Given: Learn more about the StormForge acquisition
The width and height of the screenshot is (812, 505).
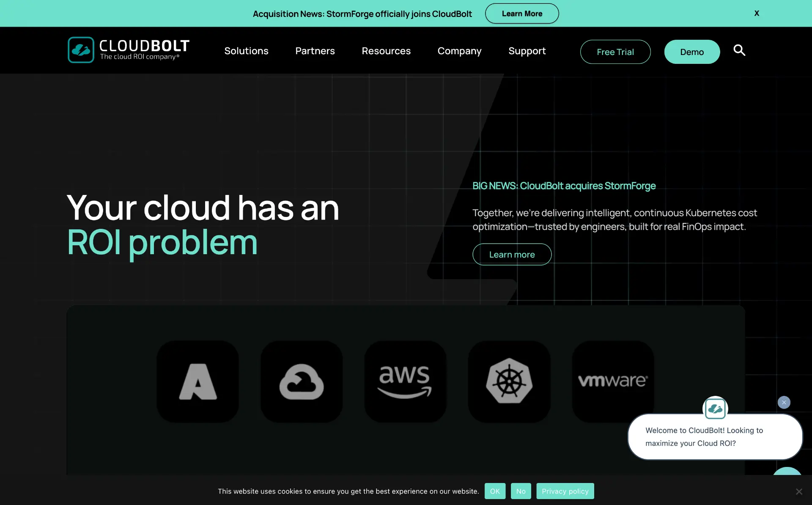Looking at the screenshot, I should coord(512,254).
